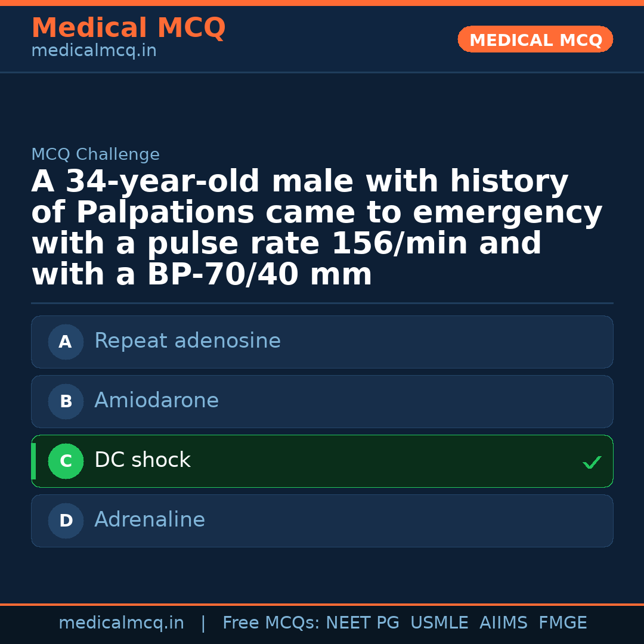This screenshot has width=644, height=644.
Task: Select the DC shock answer
Action: pyautogui.click(x=143, y=461)
